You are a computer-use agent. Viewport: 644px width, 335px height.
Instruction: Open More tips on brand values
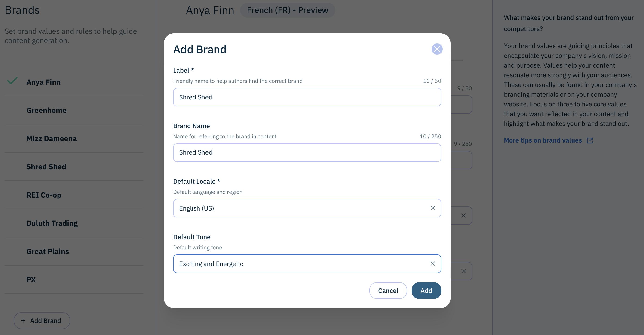(543, 140)
